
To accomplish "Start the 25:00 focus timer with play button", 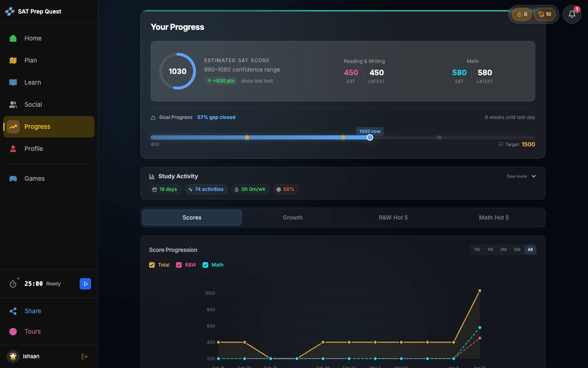I will pyautogui.click(x=85, y=283).
